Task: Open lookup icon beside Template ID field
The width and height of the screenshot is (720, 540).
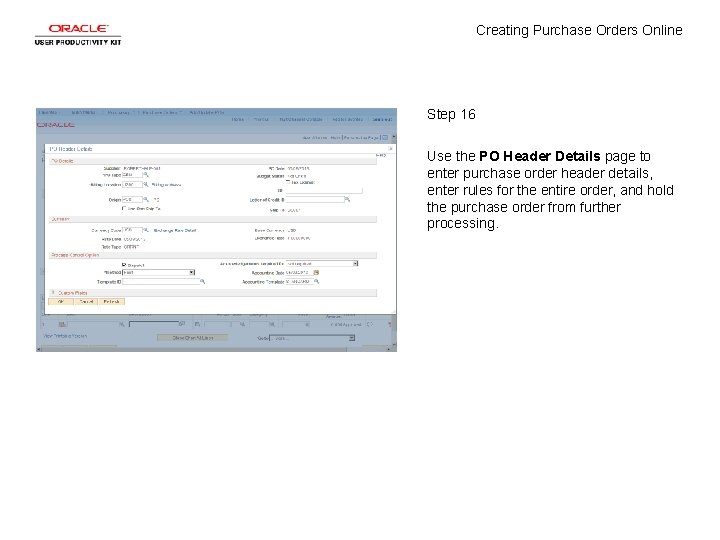Action: pyautogui.click(x=202, y=281)
